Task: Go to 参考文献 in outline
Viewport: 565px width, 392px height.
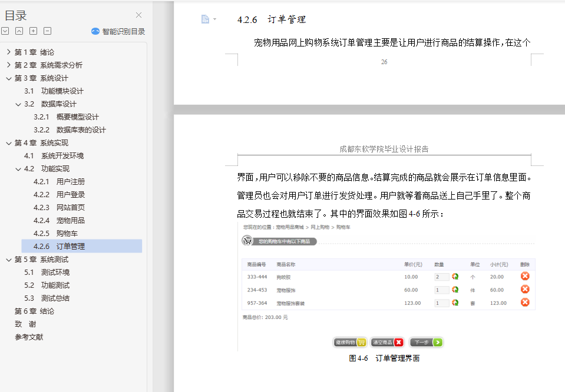Action: (x=29, y=337)
